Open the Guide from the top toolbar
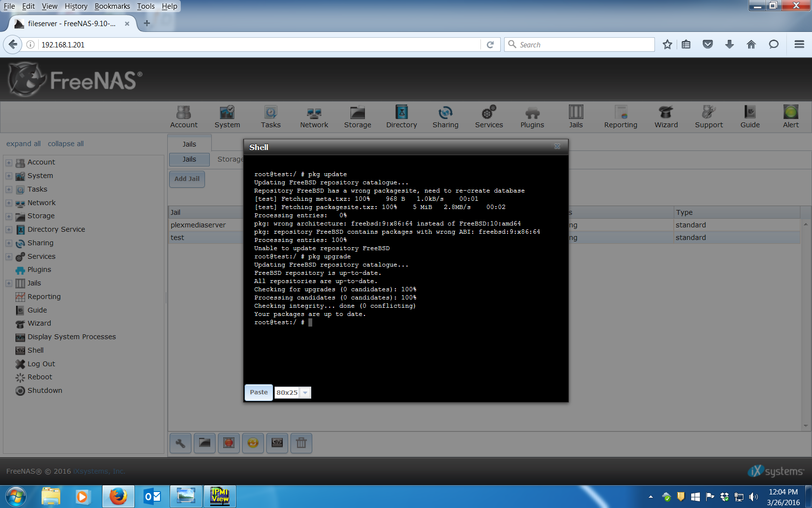This screenshot has width=812, height=508. pyautogui.click(x=750, y=117)
